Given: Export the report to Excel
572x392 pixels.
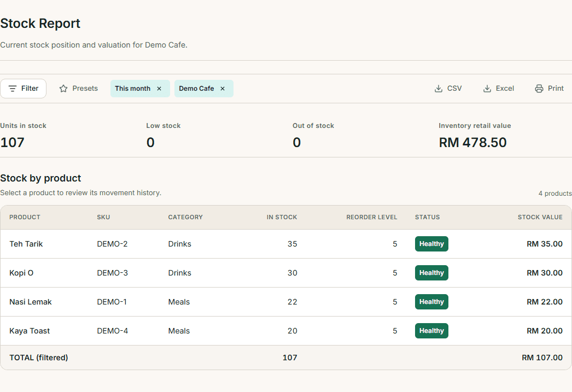Looking at the screenshot, I should (499, 89).
